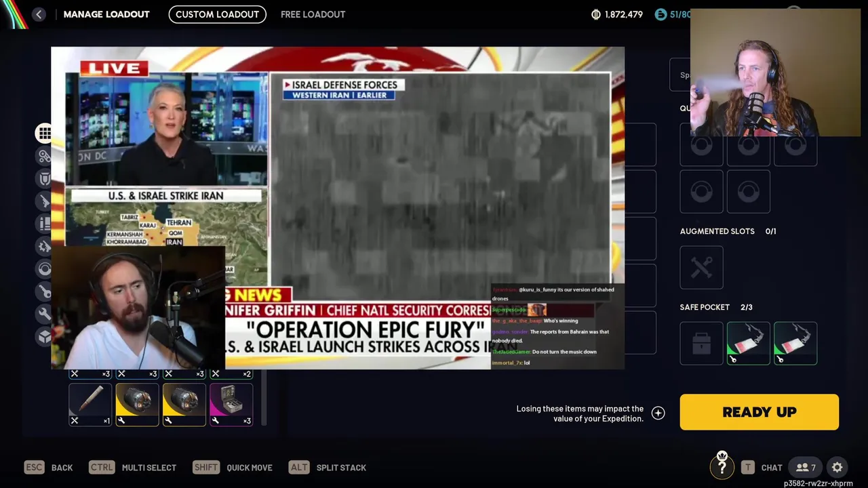Click the plus icon beside expedition warning
The image size is (868, 488).
[x=658, y=413]
